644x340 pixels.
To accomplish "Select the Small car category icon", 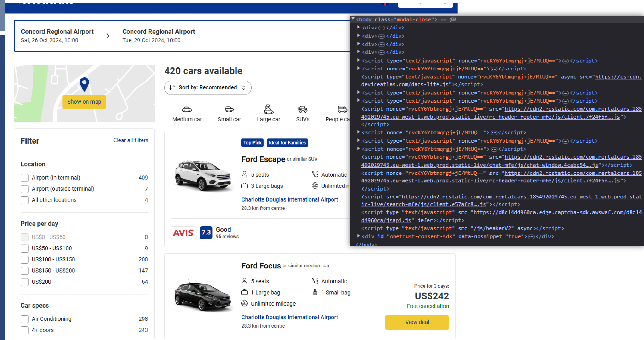I will tap(229, 109).
